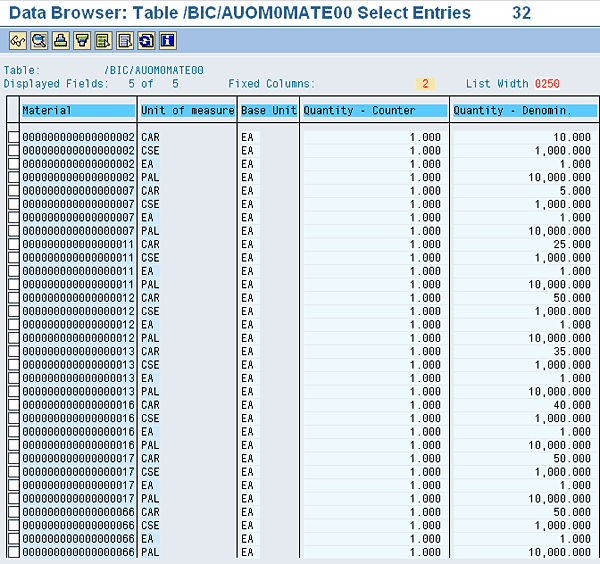Click the Base Unit column header

[x=269, y=110]
